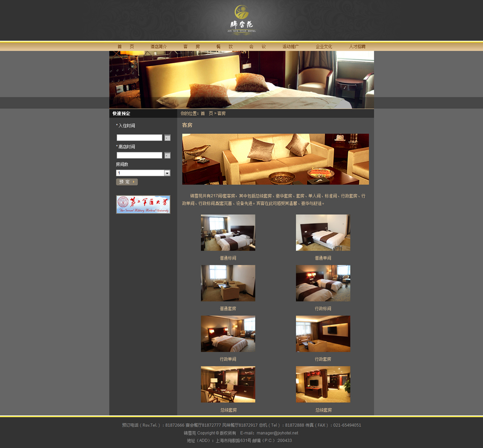Click the 行政套房 caption link
This screenshot has height=448, width=483.
coord(323,359)
